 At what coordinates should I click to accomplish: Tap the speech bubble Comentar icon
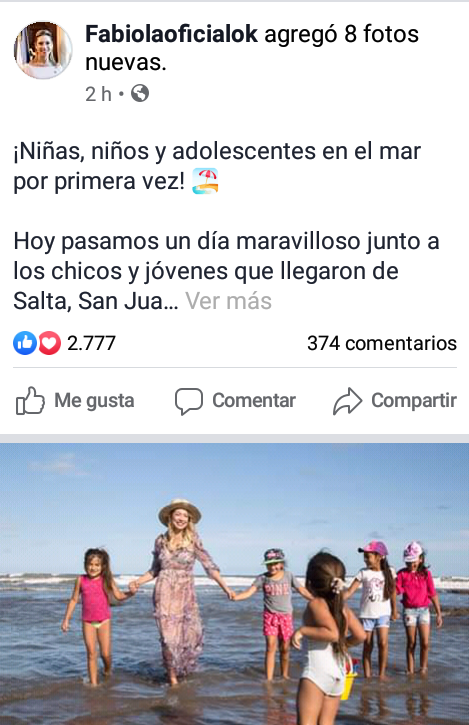[188, 401]
